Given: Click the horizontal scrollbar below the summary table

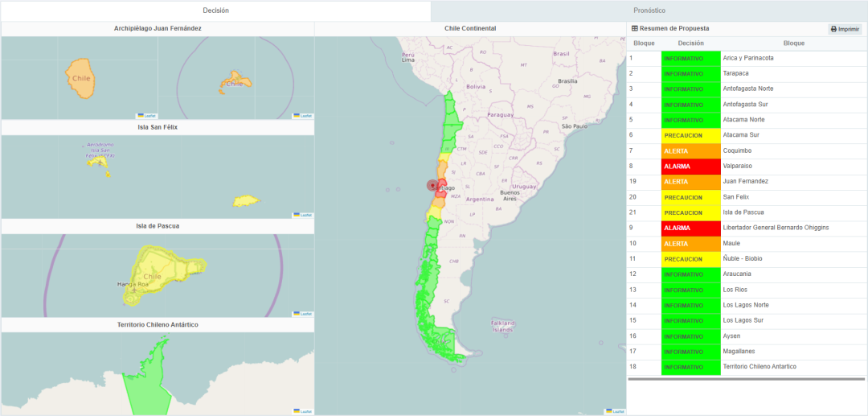Looking at the screenshot, I should tap(746, 379).
